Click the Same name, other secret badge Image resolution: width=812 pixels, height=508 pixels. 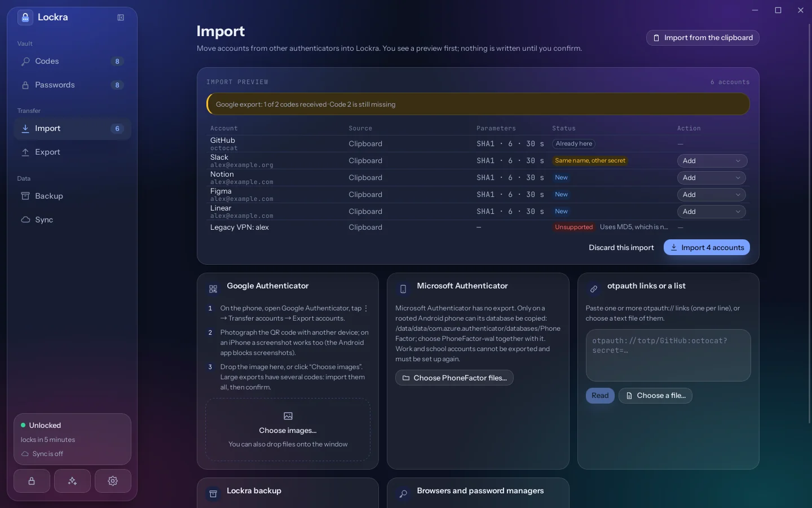pos(590,161)
